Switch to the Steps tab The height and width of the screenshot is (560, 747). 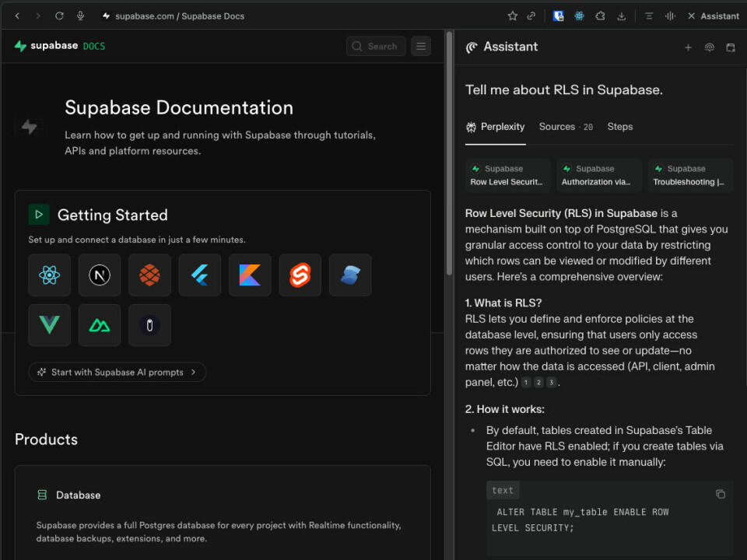(x=620, y=127)
